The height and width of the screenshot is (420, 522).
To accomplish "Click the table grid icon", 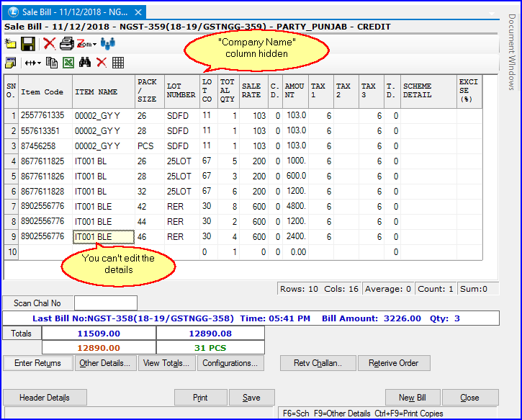I will (118, 63).
